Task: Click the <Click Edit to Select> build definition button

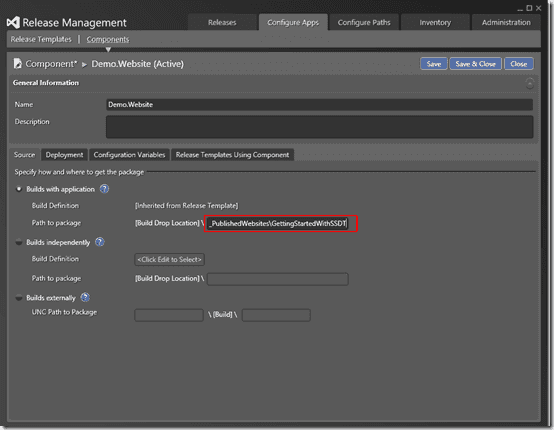Action: pos(169,259)
